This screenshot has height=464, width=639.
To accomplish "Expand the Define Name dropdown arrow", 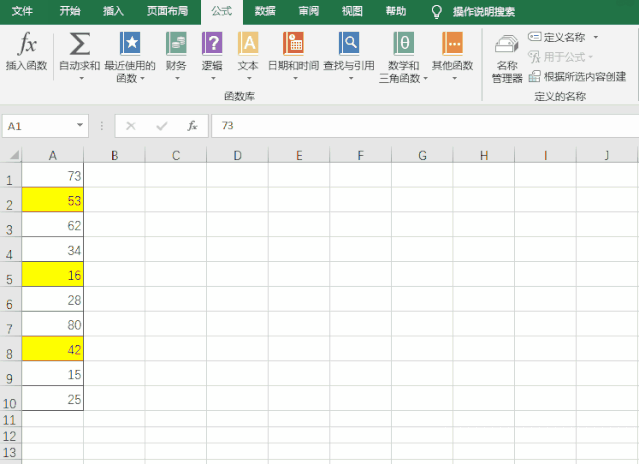I will tap(596, 37).
